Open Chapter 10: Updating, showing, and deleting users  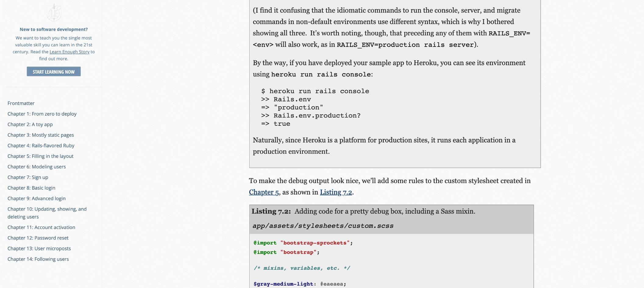coord(47,212)
